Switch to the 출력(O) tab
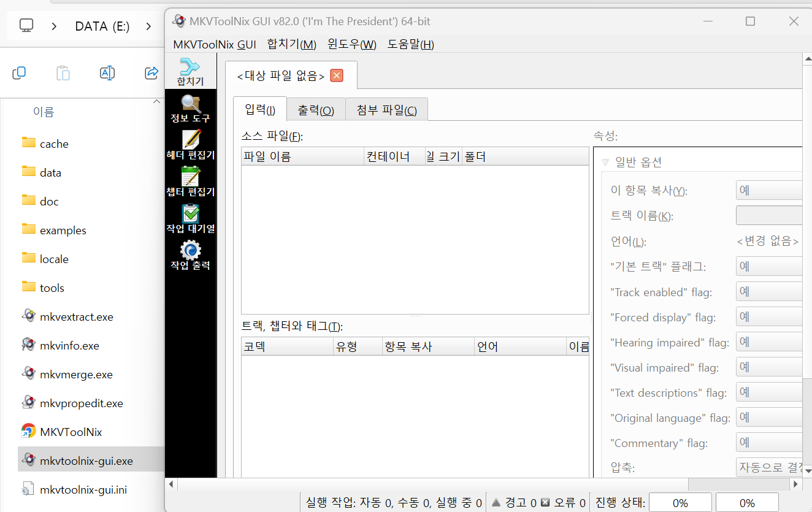 316,110
